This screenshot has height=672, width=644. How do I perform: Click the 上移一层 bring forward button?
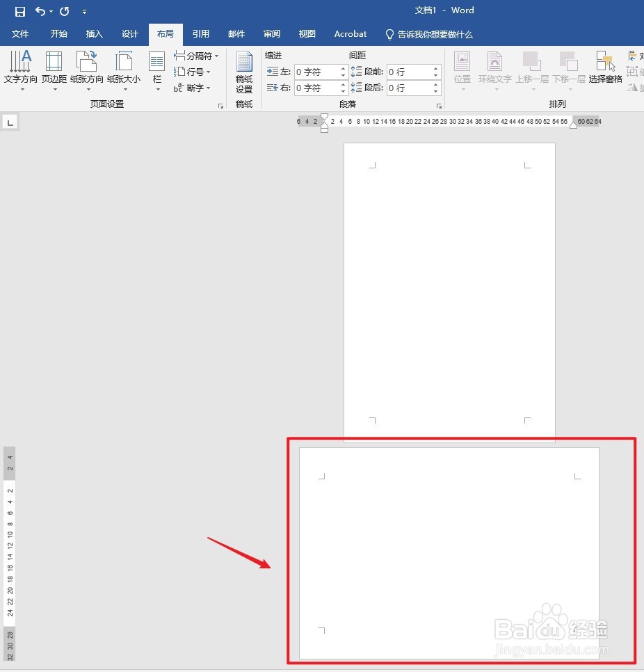(532, 70)
